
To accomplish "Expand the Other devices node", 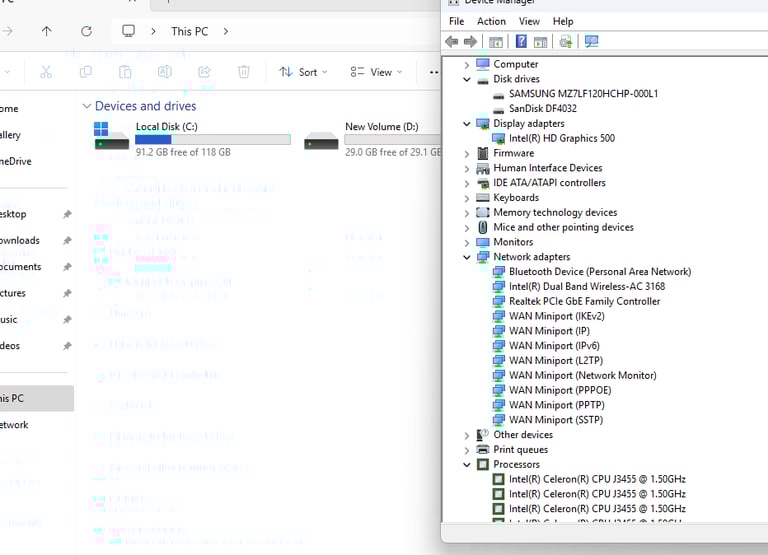I will [466, 435].
